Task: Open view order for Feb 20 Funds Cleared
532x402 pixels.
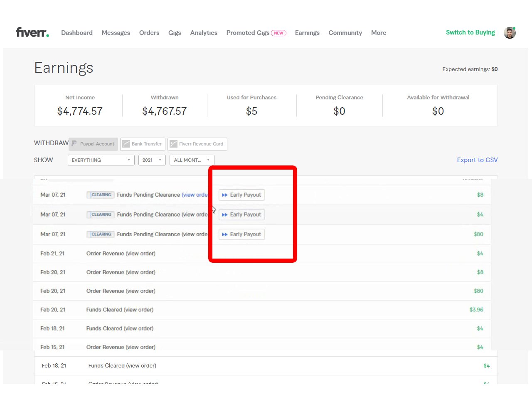Action: 138,310
